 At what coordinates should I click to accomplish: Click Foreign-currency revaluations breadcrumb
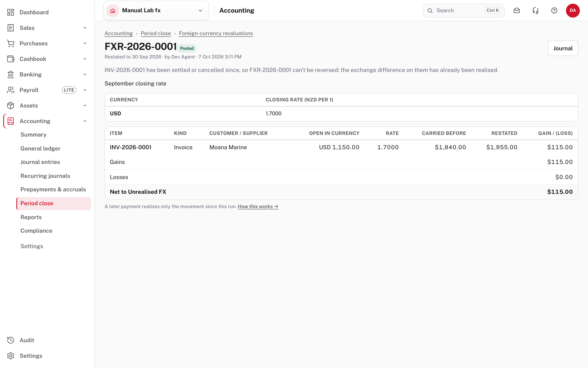pyautogui.click(x=216, y=33)
